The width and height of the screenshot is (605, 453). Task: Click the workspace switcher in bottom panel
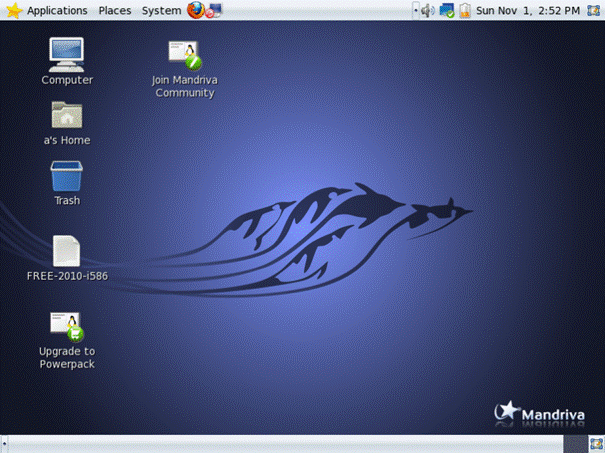575,444
